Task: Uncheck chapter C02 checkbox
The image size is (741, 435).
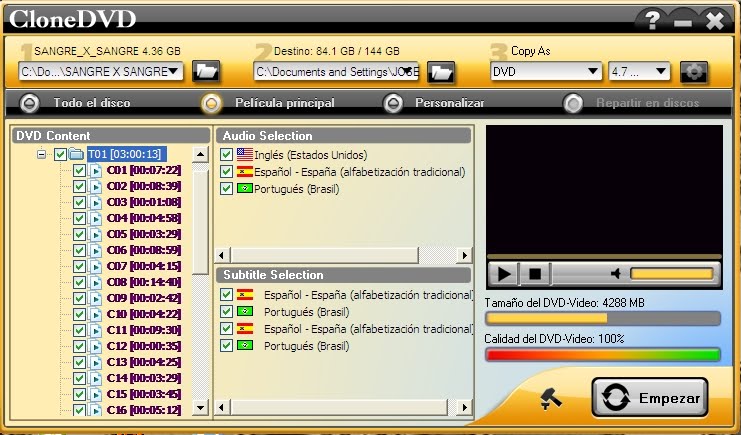Action: 79,186
